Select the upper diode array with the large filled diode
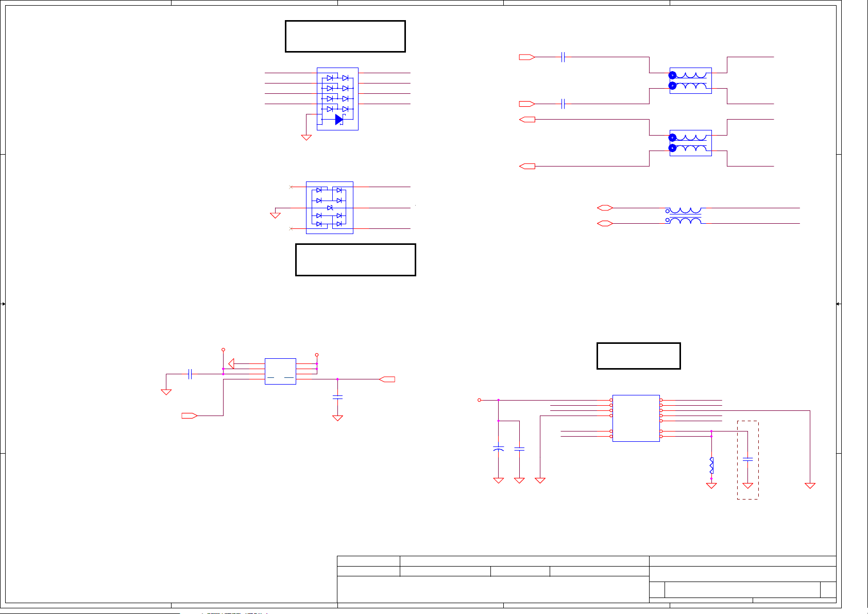Screen dimensions: 868x614 (x=337, y=99)
